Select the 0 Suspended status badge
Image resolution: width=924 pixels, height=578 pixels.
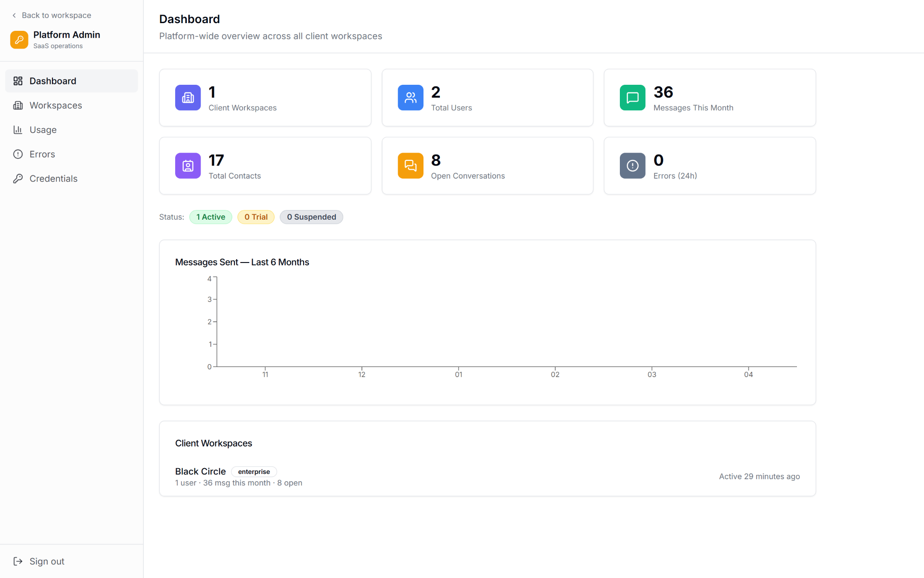pyautogui.click(x=311, y=217)
